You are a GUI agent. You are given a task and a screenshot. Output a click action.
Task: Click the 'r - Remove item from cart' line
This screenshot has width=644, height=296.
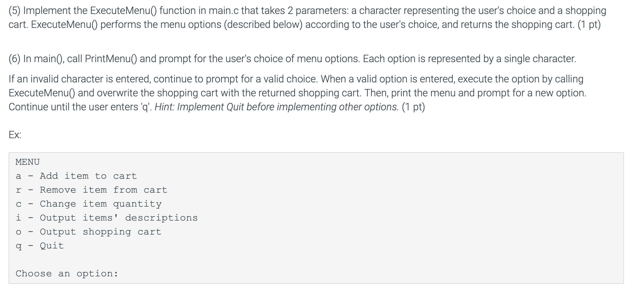point(91,190)
